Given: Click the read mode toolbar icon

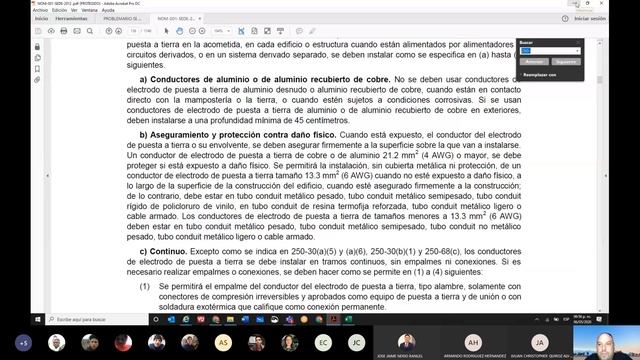Looking at the screenshot, I should [x=280, y=31].
